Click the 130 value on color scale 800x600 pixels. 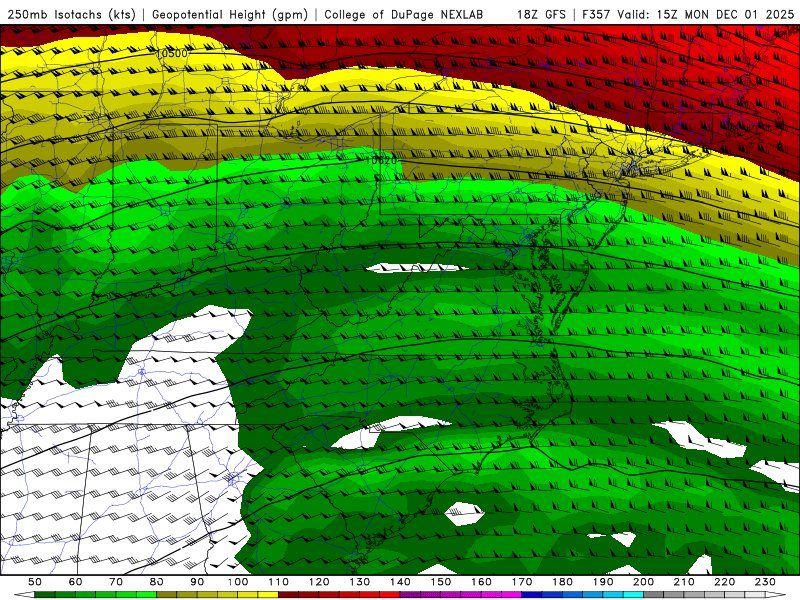[x=360, y=582]
